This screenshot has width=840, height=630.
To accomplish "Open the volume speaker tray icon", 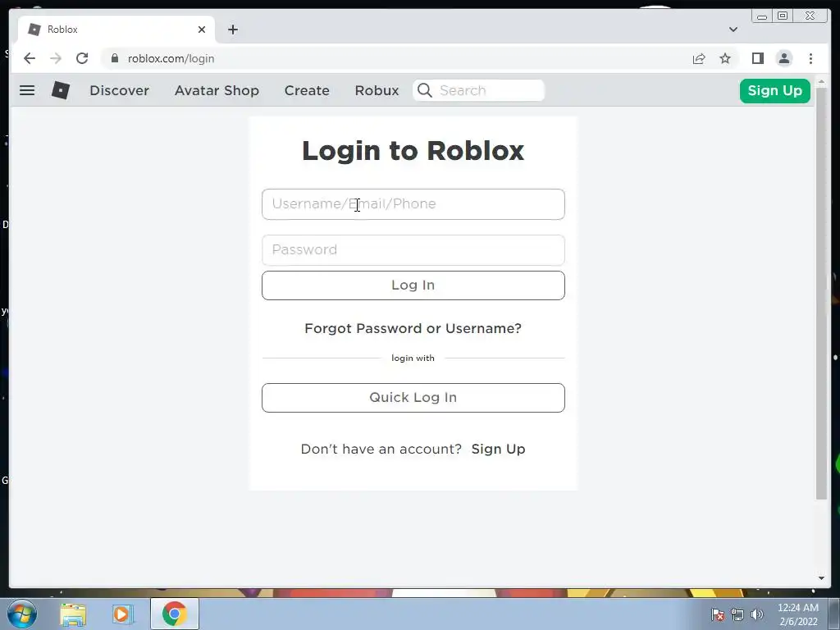I will pos(757,614).
